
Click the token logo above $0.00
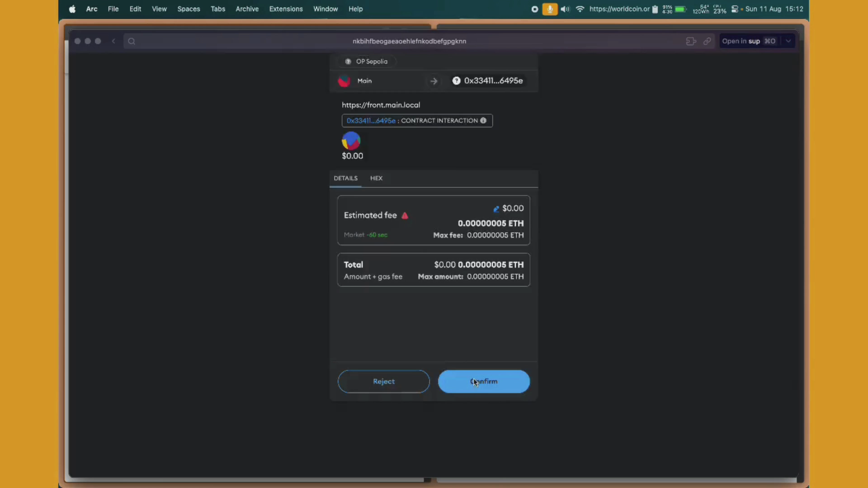351,141
